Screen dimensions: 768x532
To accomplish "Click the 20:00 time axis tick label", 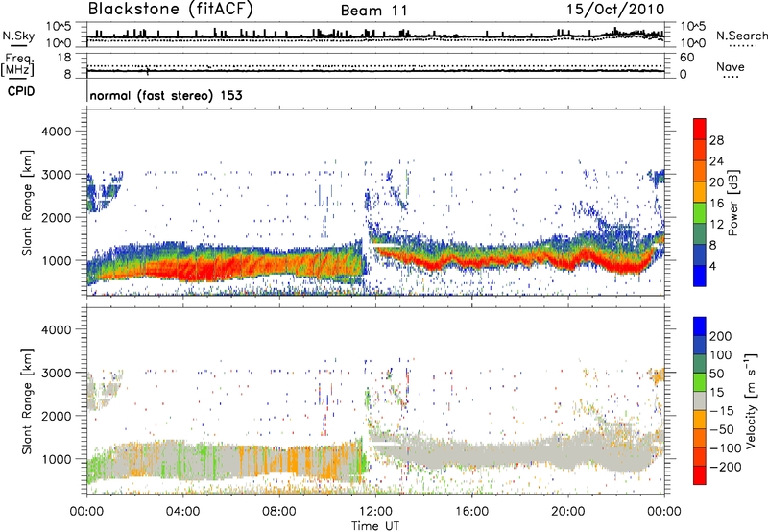I will coord(567,512).
